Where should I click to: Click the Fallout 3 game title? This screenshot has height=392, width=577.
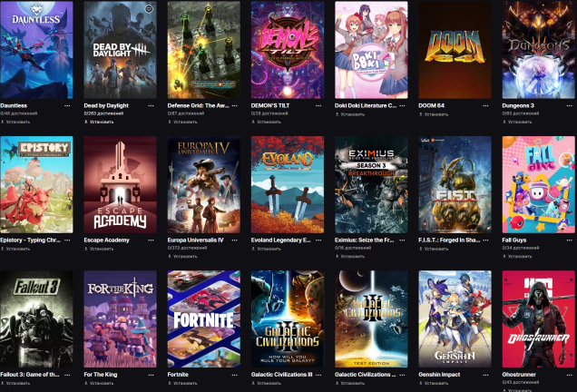31,373
